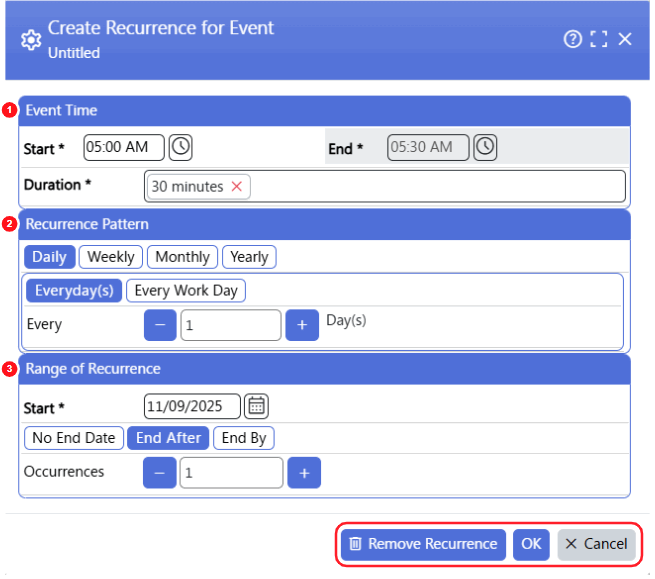This screenshot has height=579, width=655.
Task: Click the Cancel button
Action: tap(596, 544)
